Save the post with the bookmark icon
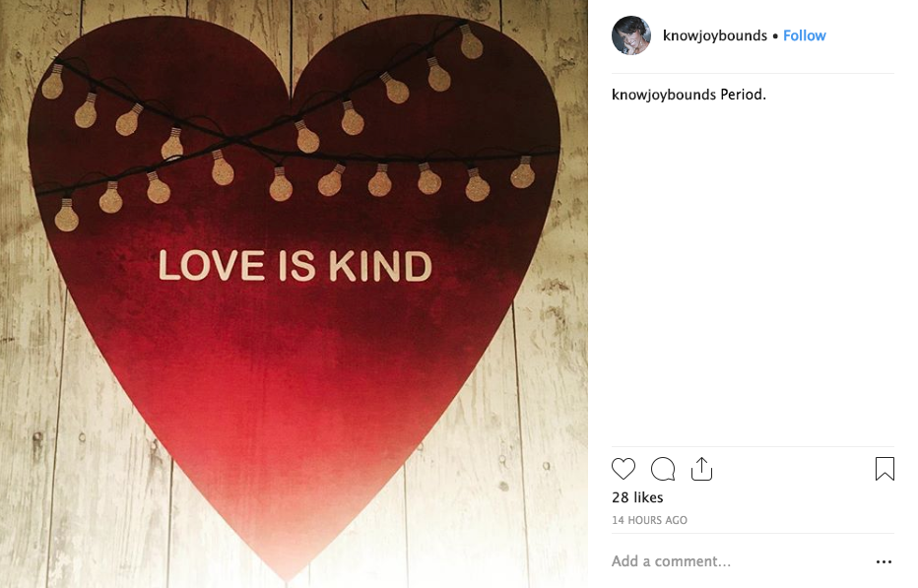Viewport: 918px width, 588px height. point(885,469)
